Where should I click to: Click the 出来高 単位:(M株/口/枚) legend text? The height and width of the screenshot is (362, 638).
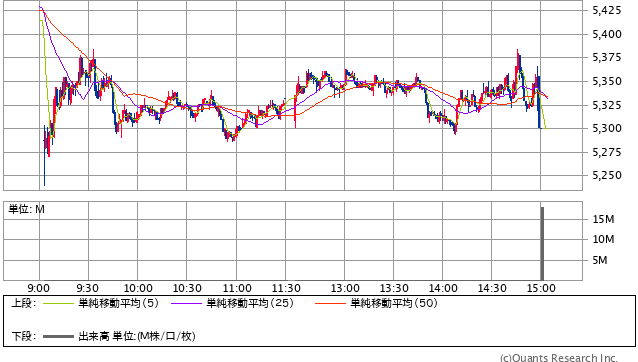137,336
